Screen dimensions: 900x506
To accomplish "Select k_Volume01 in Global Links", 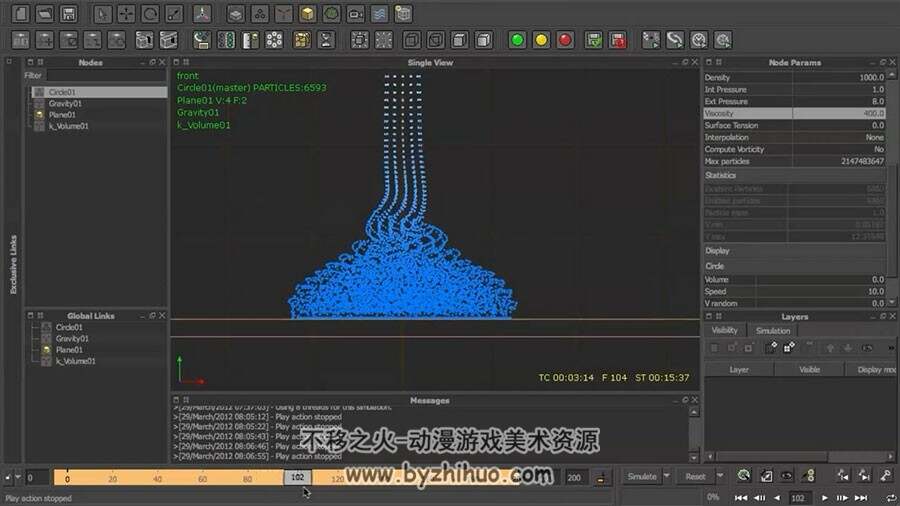I will point(75,361).
